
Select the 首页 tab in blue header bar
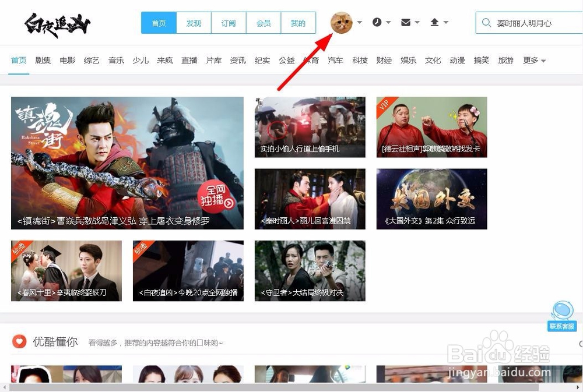pyautogui.click(x=159, y=23)
